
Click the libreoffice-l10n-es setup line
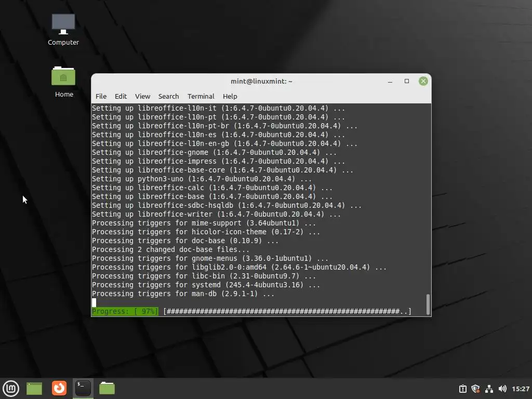pos(218,135)
